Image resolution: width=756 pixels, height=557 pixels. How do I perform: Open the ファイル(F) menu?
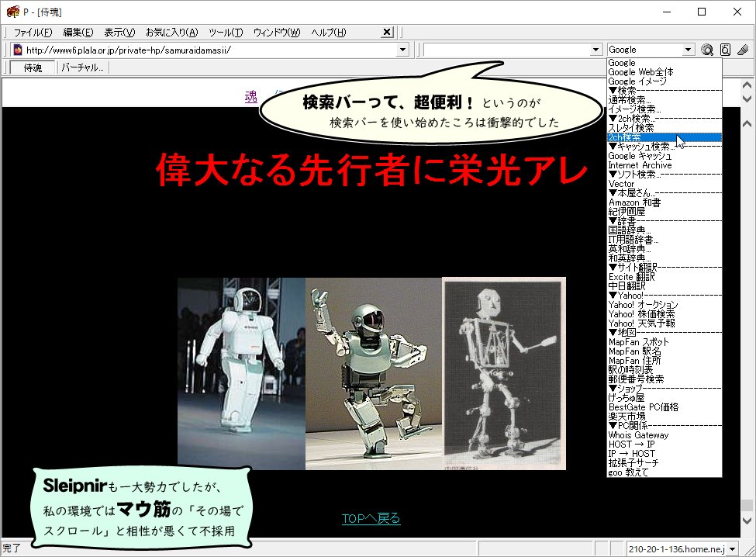pyautogui.click(x=33, y=33)
